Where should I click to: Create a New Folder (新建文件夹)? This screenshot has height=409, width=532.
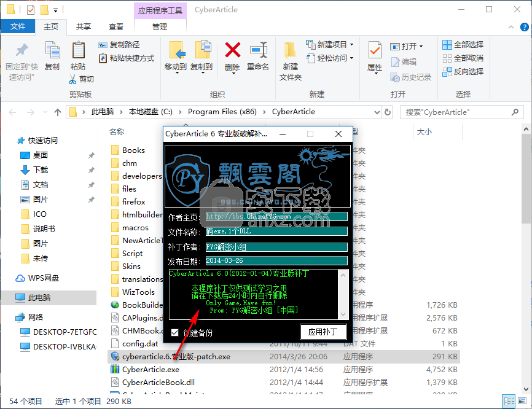click(291, 61)
